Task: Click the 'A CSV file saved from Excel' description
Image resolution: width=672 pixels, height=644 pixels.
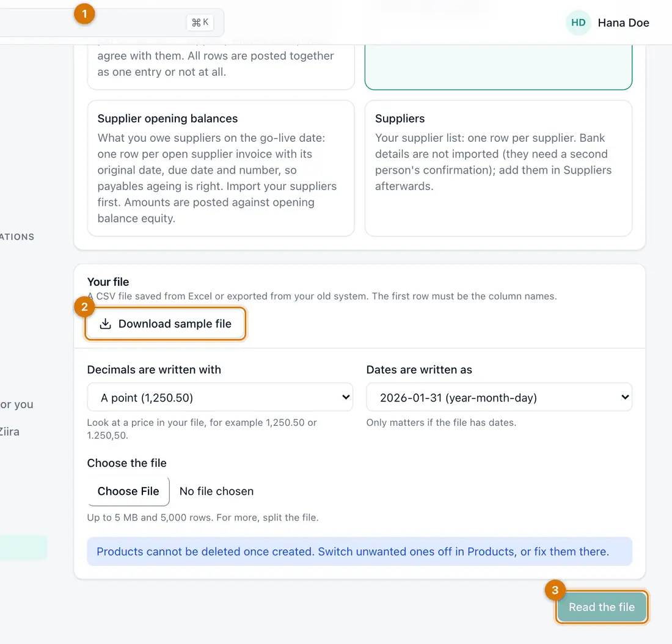Action: coord(322,296)
